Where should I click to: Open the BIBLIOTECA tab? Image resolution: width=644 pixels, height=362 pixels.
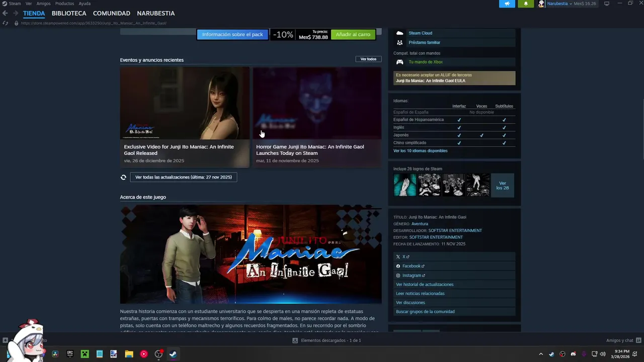(x=69, y=13)
